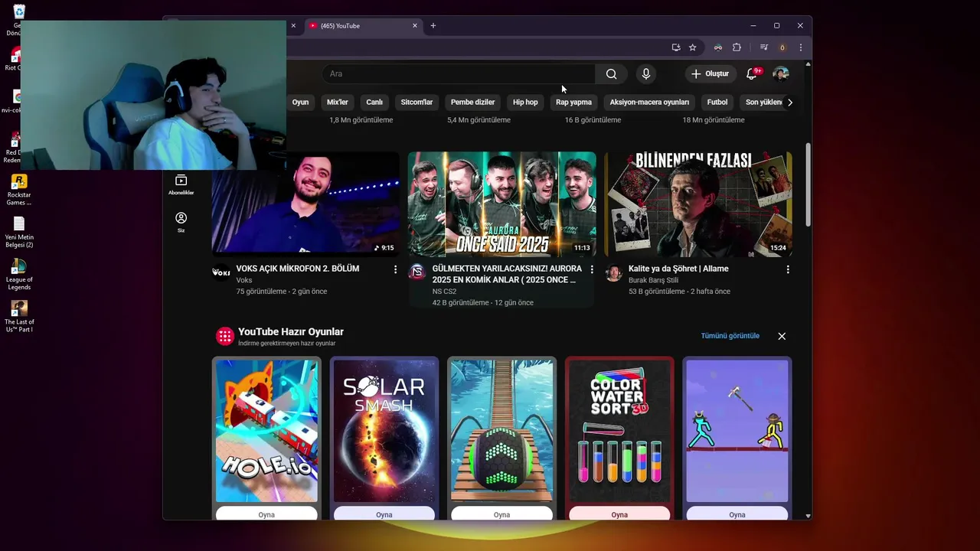Viewport: 980px width, 551px height.
Task: Open the Solar Smash game card
Action: point(384,431)
